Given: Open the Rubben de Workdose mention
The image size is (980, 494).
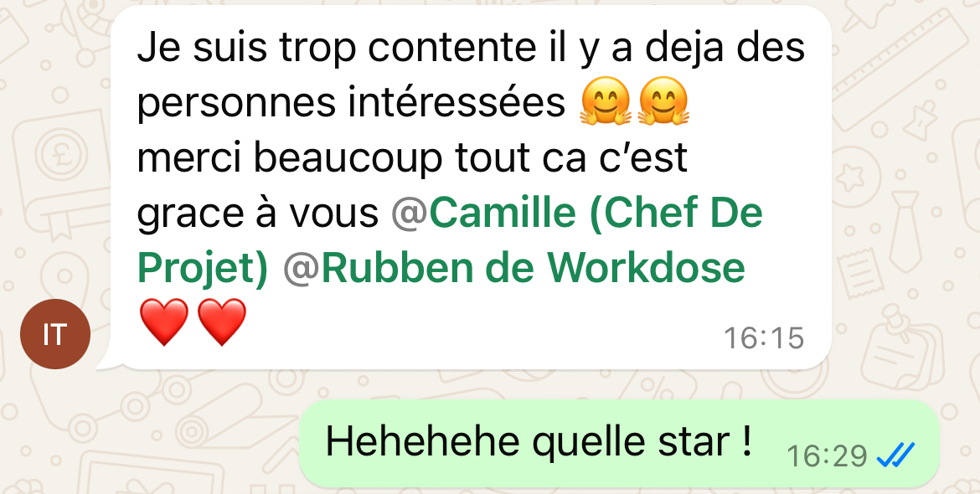Looking at the screenshot, I should tap(533, 268).
